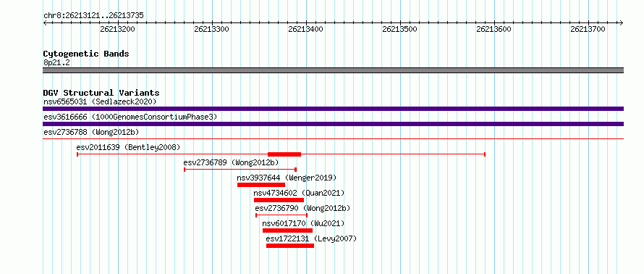Image resolution: width=644 pixels, height=274 pixels.
Task: Click the 26213700 ruler tick label
Action: [588, 29]
